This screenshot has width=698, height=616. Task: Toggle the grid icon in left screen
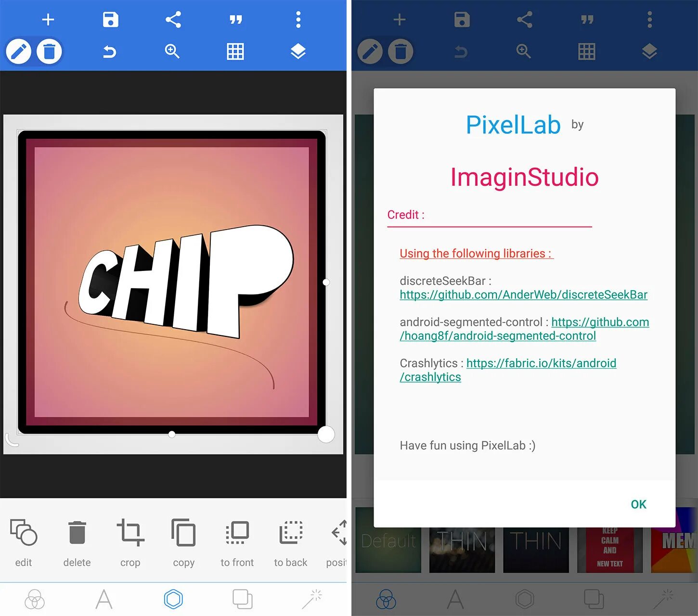click(x=235, y=51)
